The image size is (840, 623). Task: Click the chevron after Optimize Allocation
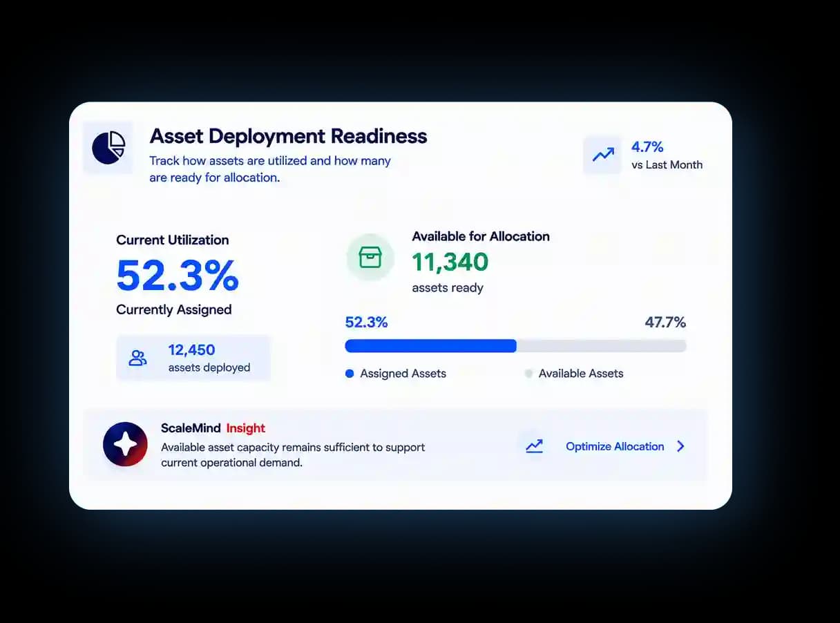(680, 446)
